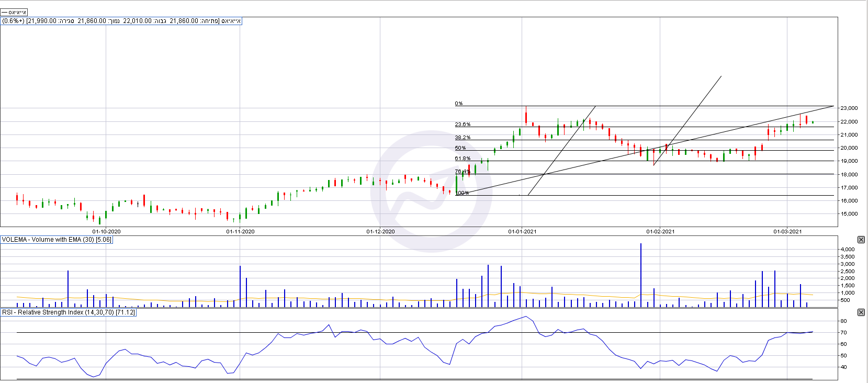Viewport: 868px width, 383px height.
Task: Click the tallest volume bar in VOLEMA panel
Action: pos(641,275)
